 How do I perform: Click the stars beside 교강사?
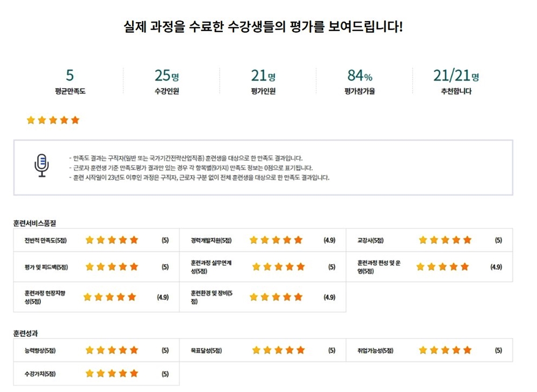pyautogui.click(x=445, y=240)
